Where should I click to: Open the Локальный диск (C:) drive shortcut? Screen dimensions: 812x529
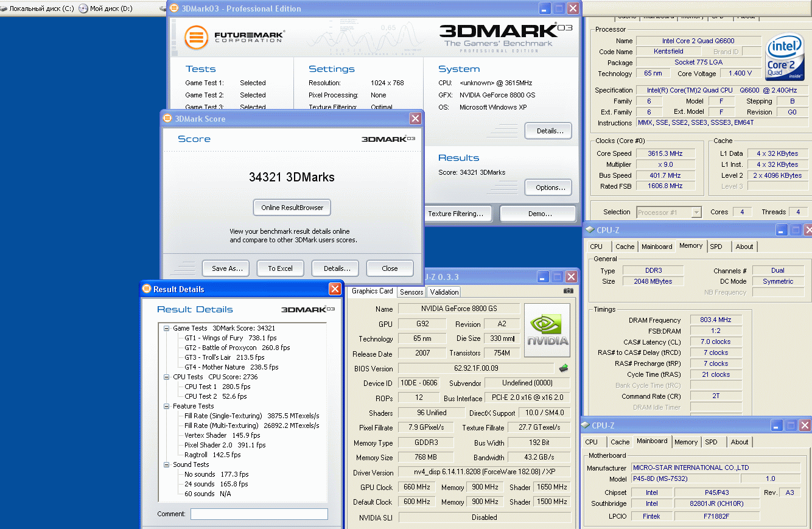[x=38, y=9]
